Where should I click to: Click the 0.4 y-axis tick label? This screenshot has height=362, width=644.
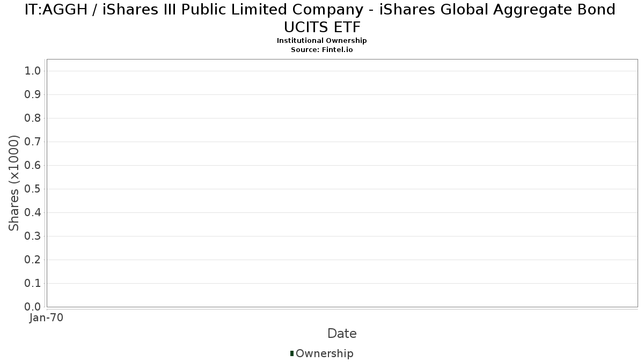coord(33,213)
